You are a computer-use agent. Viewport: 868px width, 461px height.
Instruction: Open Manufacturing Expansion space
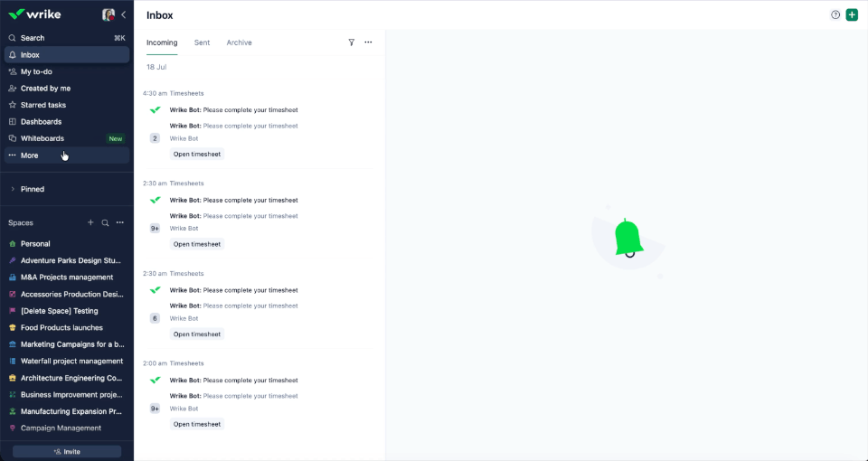(67, 411)
